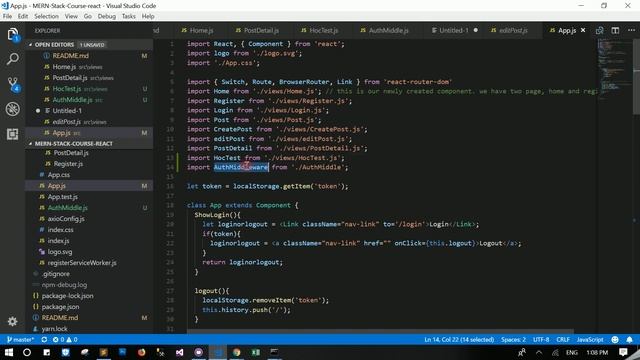Change the UTF-8 encoding
Image resolution: width=640 pixels, height=360 pixels.
541,340
